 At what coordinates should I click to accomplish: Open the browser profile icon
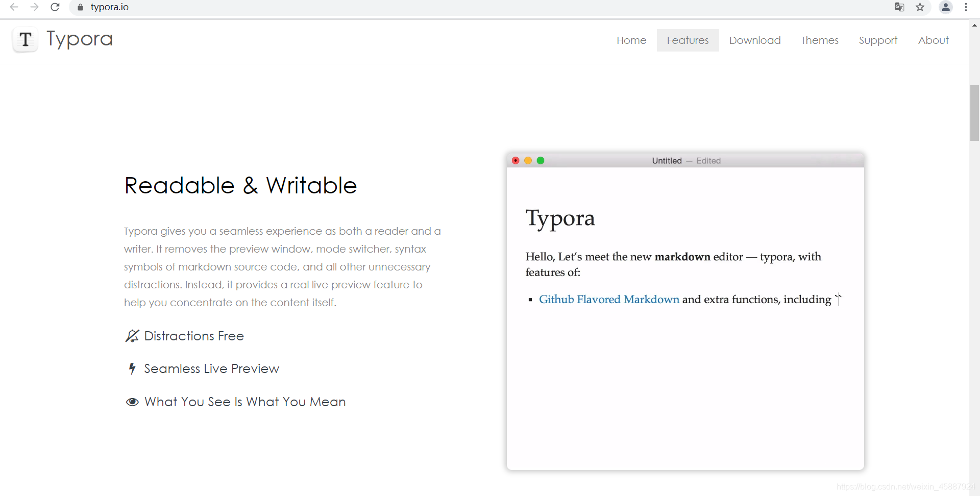(946, 7)
